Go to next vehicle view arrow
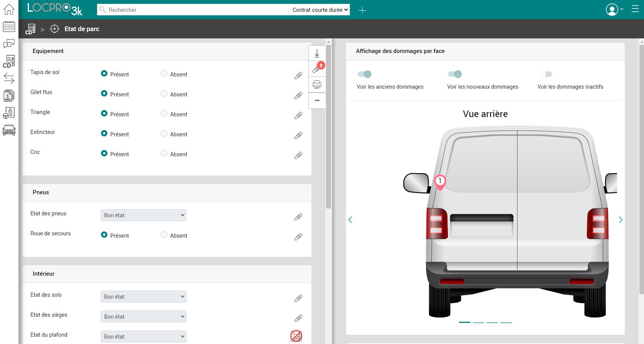The width and height of the screenshot is (644, 344). click(x=621, y=220)
